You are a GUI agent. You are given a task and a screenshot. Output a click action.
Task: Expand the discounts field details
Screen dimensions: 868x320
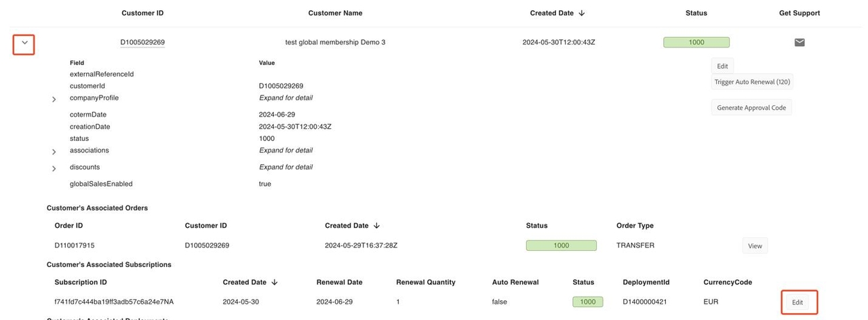[54, 168]
